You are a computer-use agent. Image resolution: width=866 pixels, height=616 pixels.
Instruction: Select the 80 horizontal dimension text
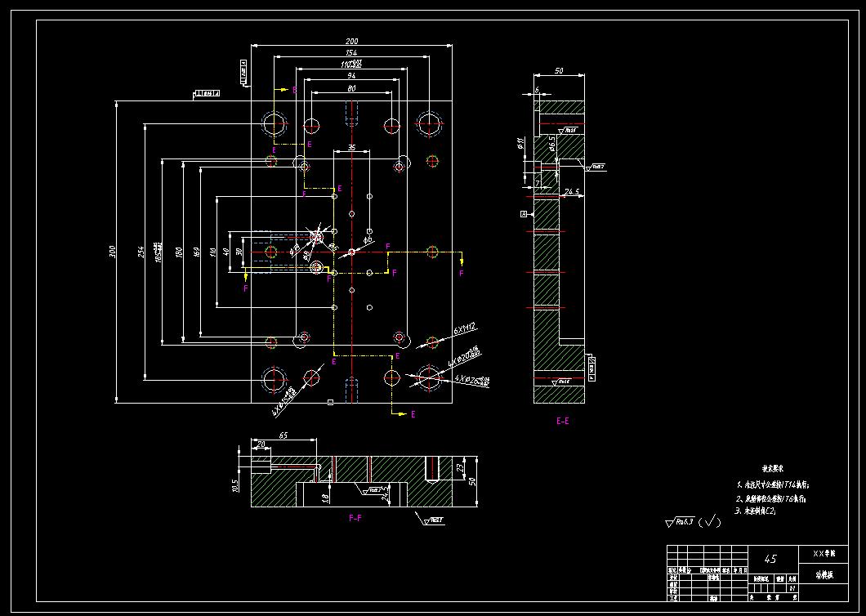pos(351,88)
